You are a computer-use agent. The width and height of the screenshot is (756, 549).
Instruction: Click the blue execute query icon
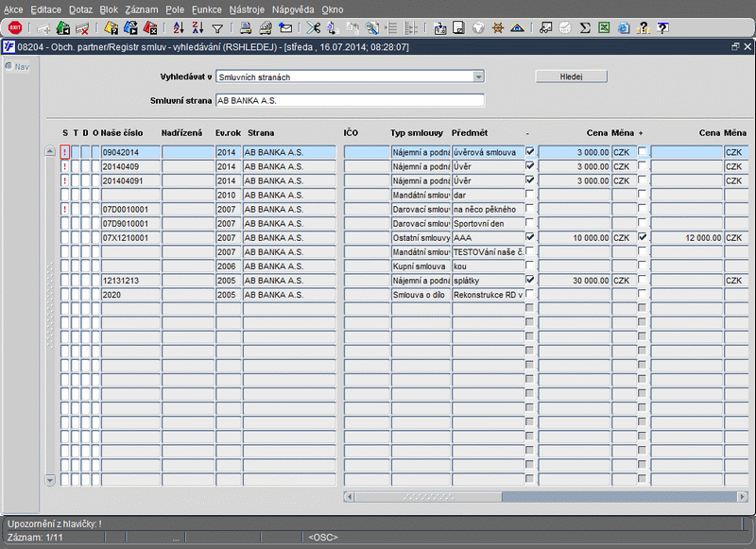coord(130,28)
